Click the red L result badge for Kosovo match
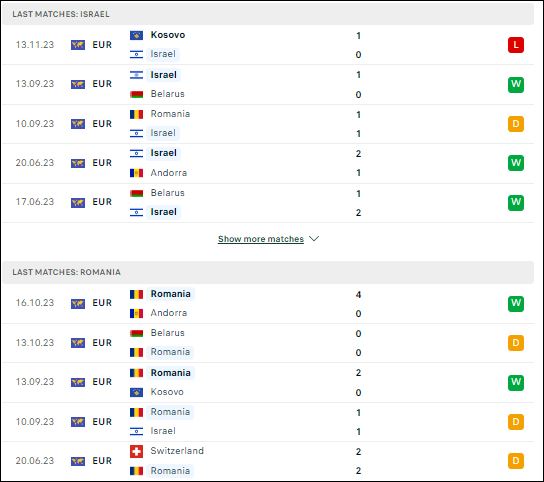The height and width of the screenshot is (482, 544). pos(516,45)
